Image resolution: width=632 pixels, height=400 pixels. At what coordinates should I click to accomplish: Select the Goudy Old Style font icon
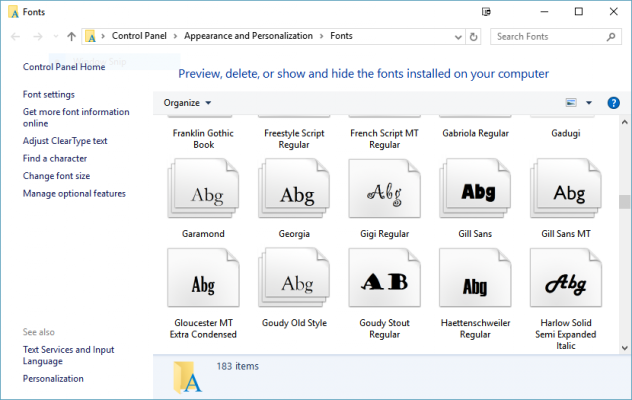click(x=294, y=278)
